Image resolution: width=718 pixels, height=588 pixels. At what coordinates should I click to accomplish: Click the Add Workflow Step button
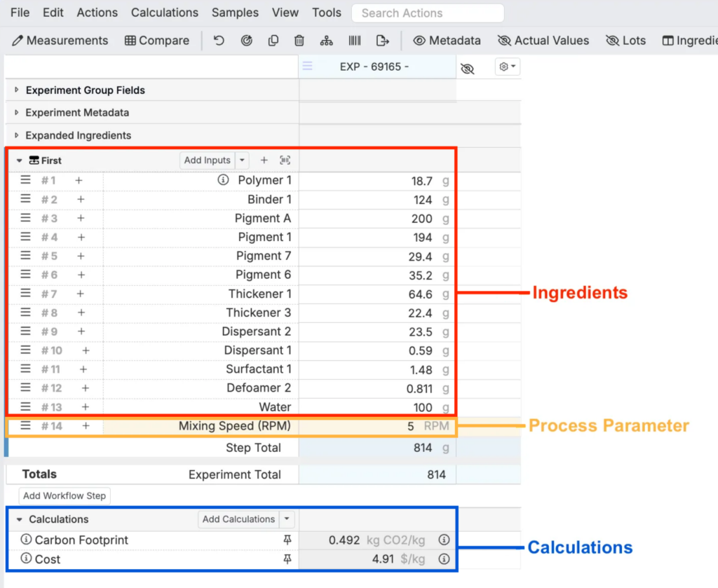click(x=65, y=496)
